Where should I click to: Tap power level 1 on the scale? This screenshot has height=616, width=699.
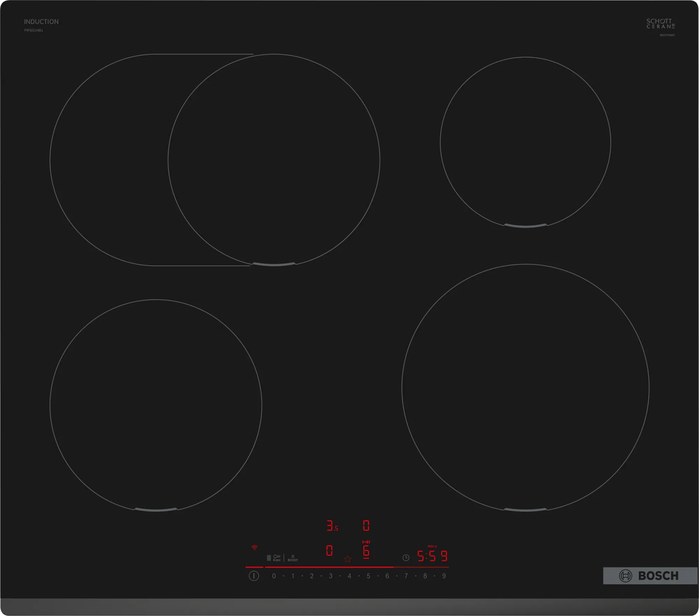point(293,576)
